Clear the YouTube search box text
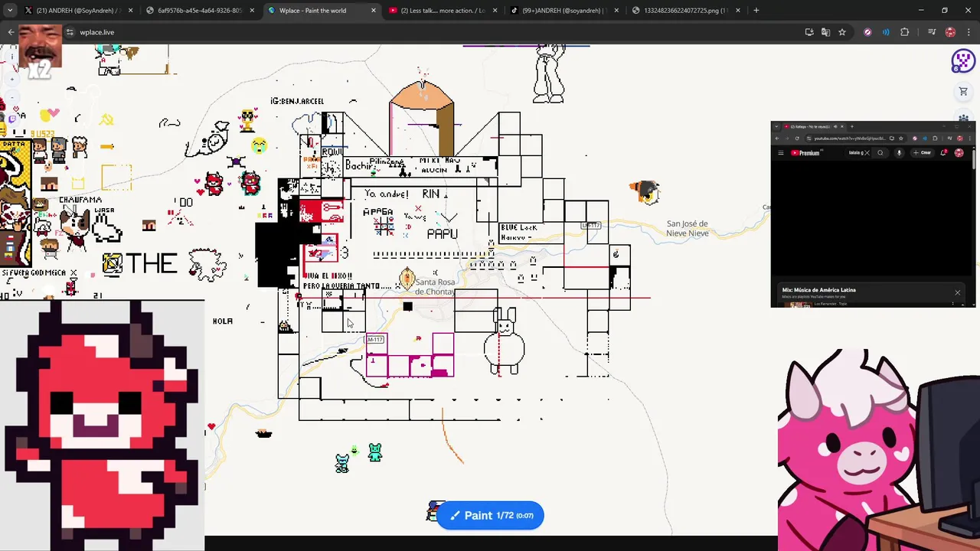 [867, 153]
